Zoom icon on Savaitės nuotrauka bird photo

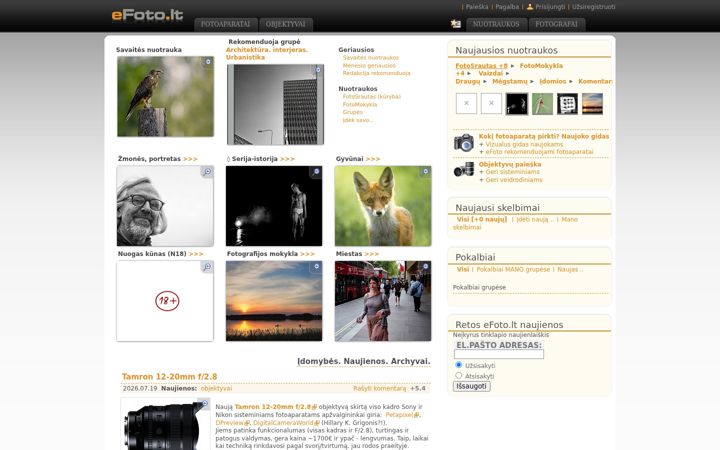208,62
